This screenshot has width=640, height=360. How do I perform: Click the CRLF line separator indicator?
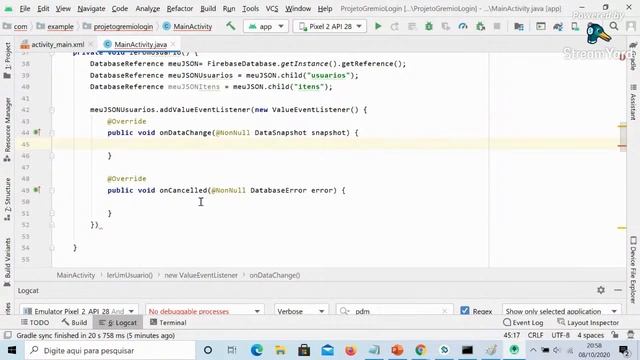[x=535, y=335]
